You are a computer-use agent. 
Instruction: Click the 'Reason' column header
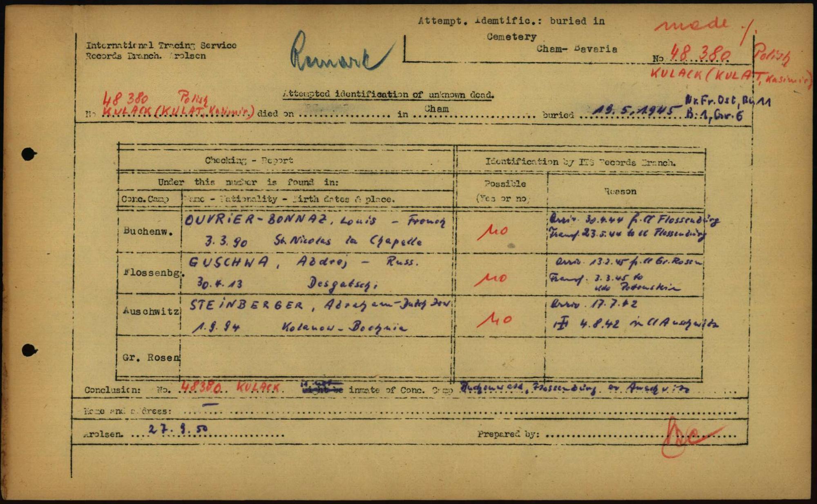point(620,191)
